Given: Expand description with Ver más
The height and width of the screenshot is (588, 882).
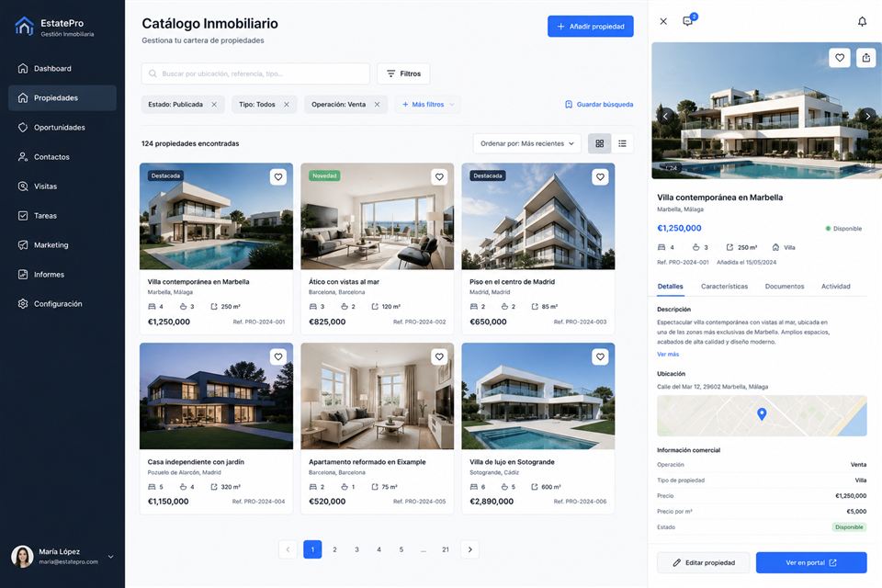Looking at the screenshot, I should pos(668,355).
